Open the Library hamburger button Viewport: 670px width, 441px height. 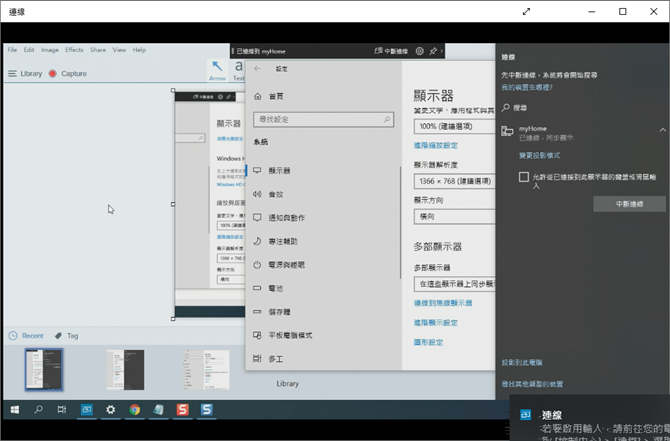(x=25, y=74)
